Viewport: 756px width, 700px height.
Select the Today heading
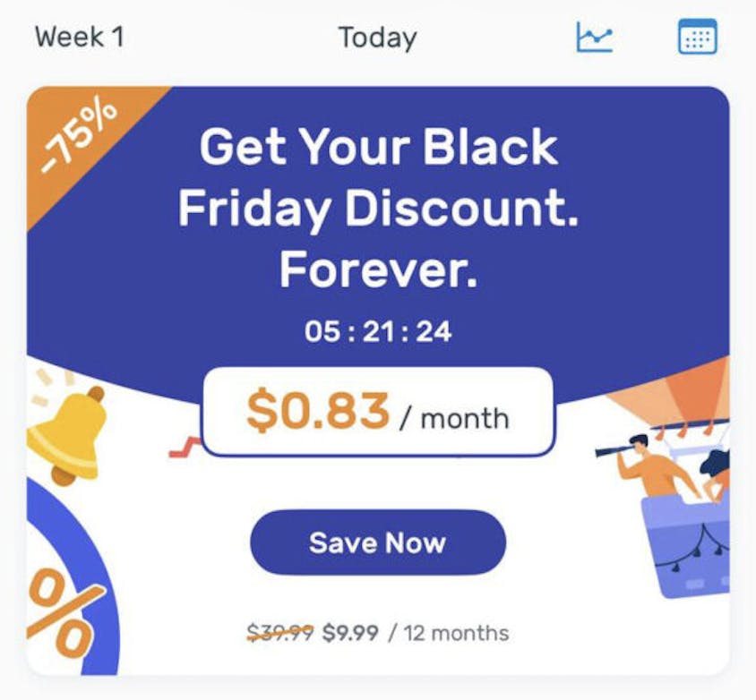pyautogui.click(x=377, y=38)
